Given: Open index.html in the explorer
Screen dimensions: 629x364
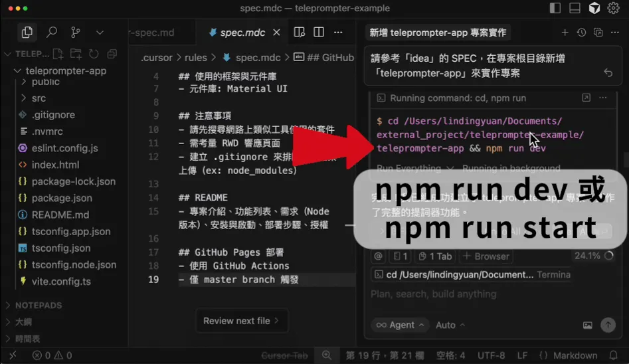Looking at the screenshot, I should (55, 165).
